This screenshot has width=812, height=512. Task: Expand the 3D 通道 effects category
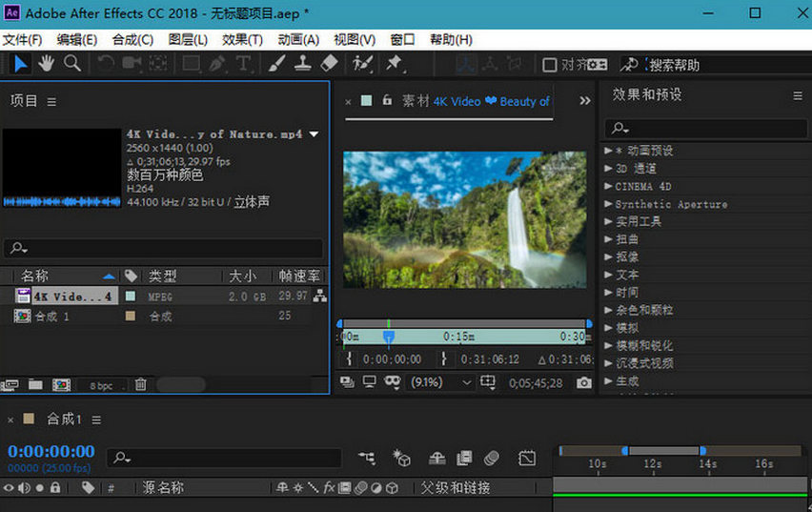click(608, 169)
